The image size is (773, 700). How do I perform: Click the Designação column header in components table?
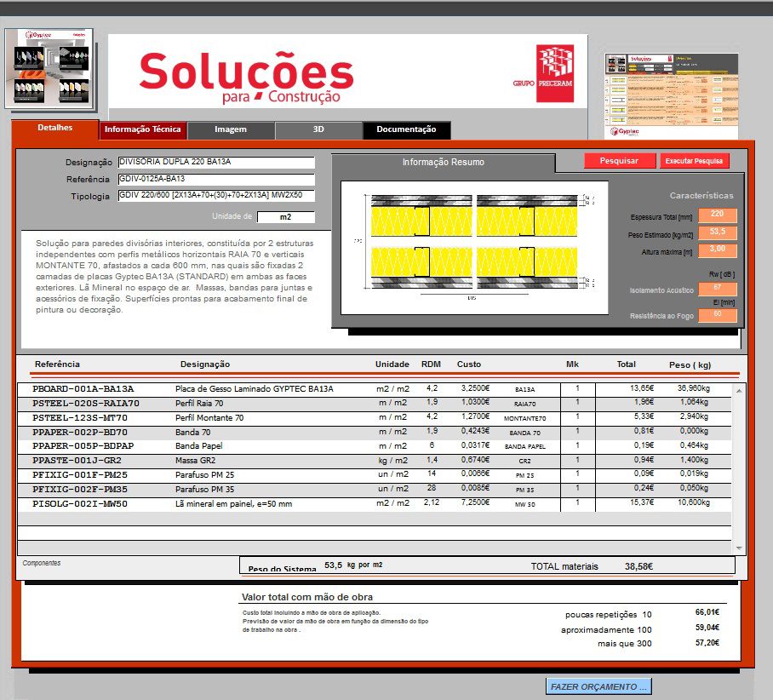[x=205, y=364]
